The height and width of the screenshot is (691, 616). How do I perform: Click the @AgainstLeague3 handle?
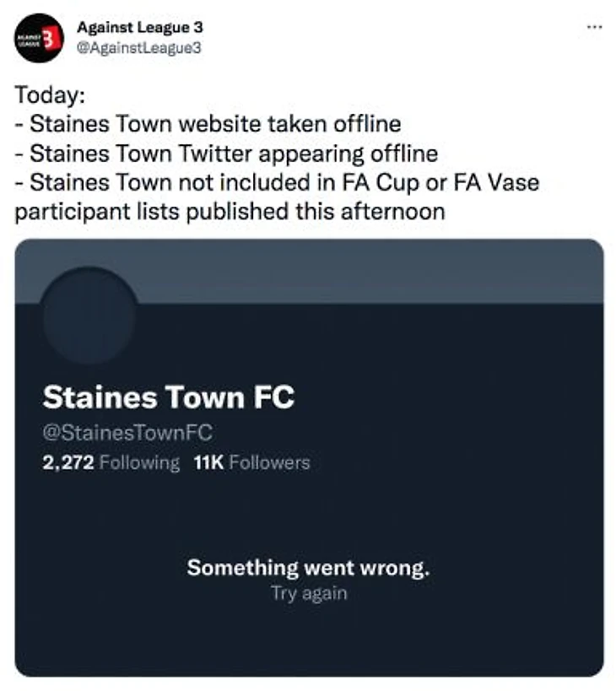click(x=138, y=47)
